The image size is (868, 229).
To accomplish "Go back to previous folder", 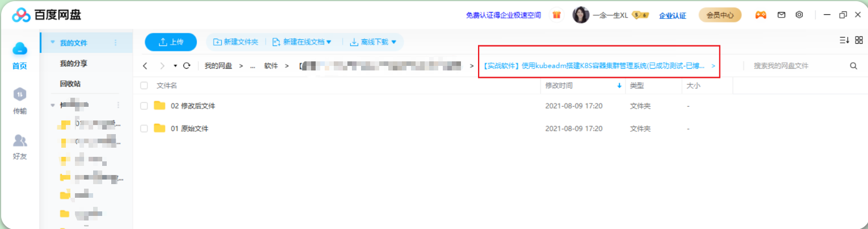I will (x=145, y=66).
